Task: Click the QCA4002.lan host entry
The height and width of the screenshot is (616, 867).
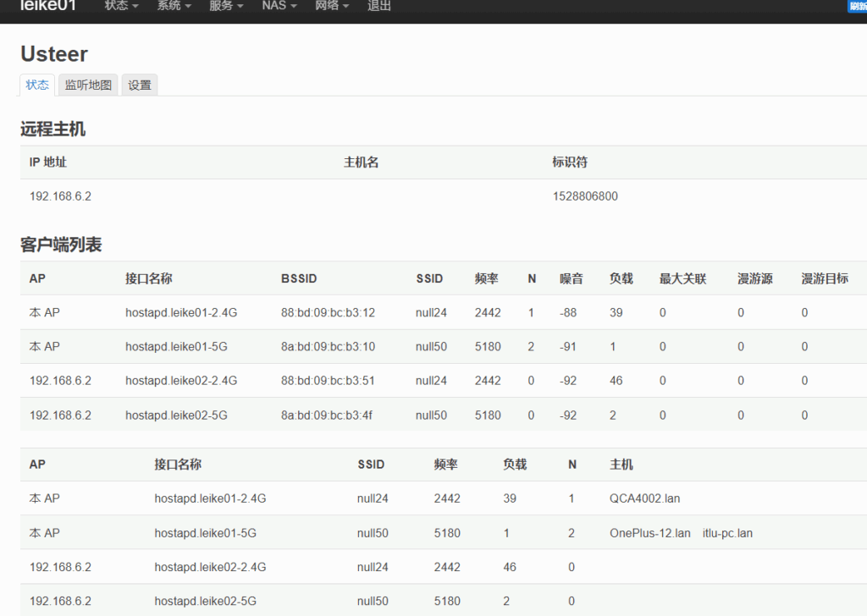Action: point(644,498)
